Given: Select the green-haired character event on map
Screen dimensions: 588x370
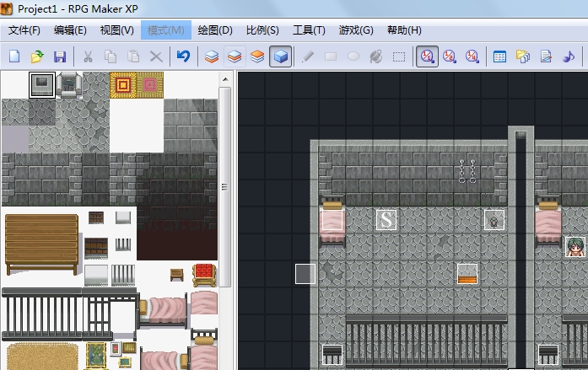Looking at the screenshot, I should [575, 247].
